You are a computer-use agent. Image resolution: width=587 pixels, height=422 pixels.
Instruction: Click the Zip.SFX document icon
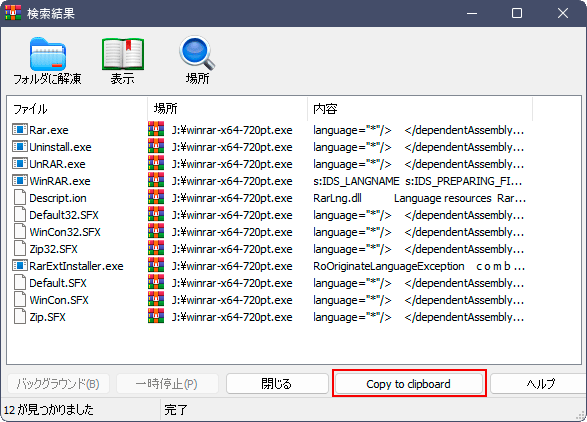coord(20,316)
